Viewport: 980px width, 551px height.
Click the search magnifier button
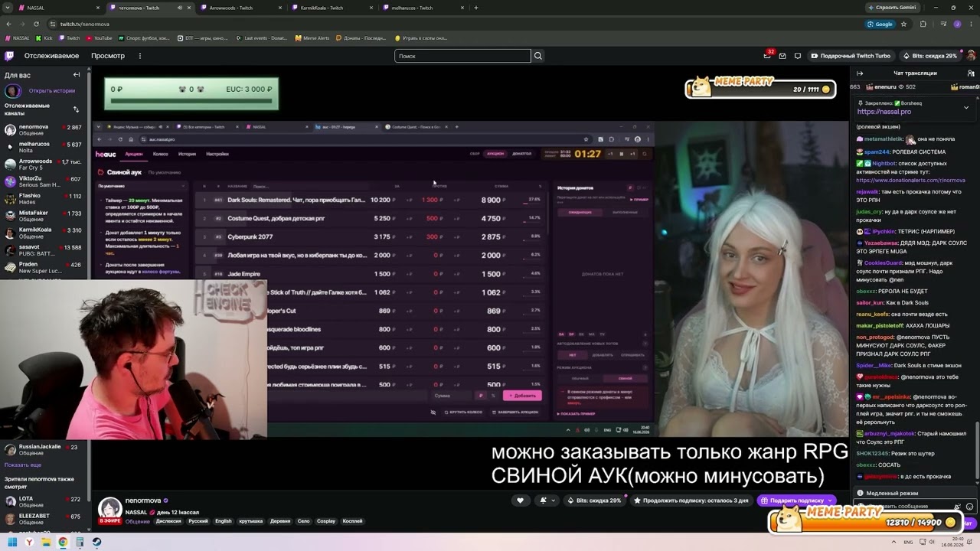538,56
